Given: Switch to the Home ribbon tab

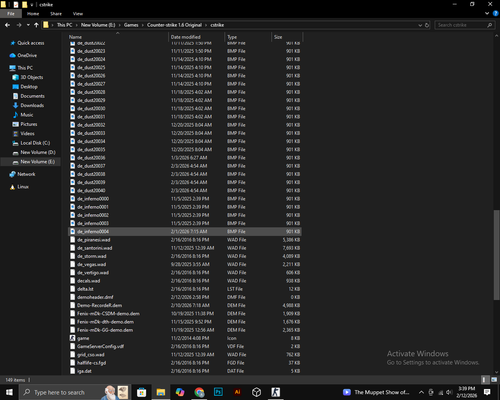Looking at the screenshot, I should click(x=33, y=14).
